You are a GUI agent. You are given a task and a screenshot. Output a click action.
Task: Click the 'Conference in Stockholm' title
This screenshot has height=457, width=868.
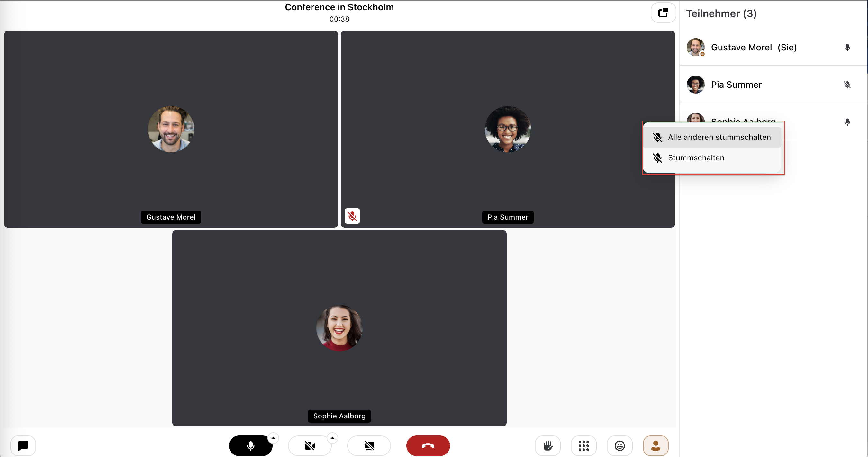(339, 7)
